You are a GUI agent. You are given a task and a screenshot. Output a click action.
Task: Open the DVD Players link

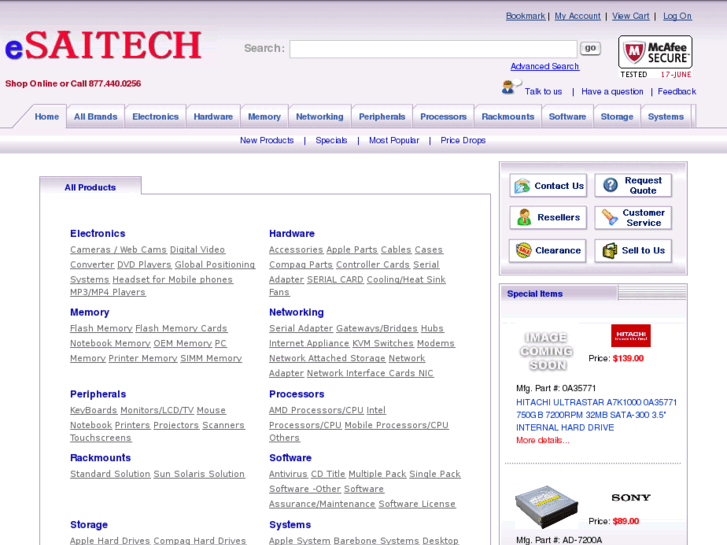tap(144, 264)
